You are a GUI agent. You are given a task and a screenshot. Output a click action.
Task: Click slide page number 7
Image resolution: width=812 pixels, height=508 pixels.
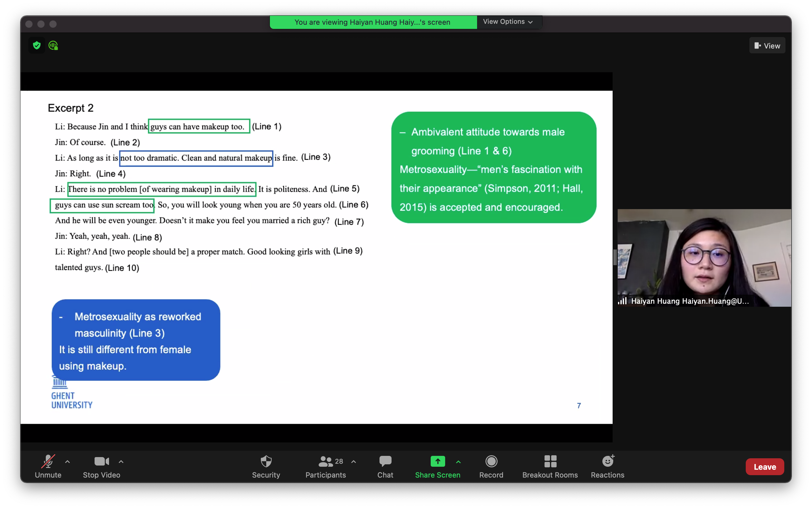(579, 406)
